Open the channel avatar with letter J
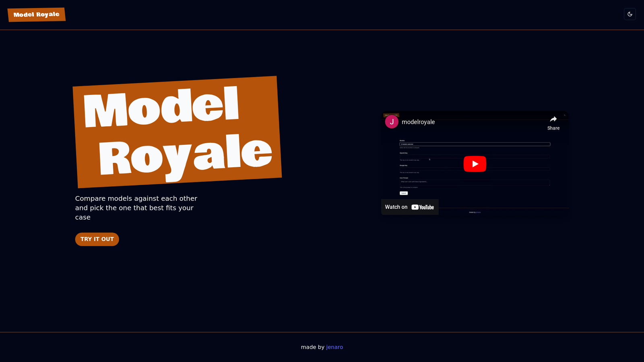 (x=392, y=122)
